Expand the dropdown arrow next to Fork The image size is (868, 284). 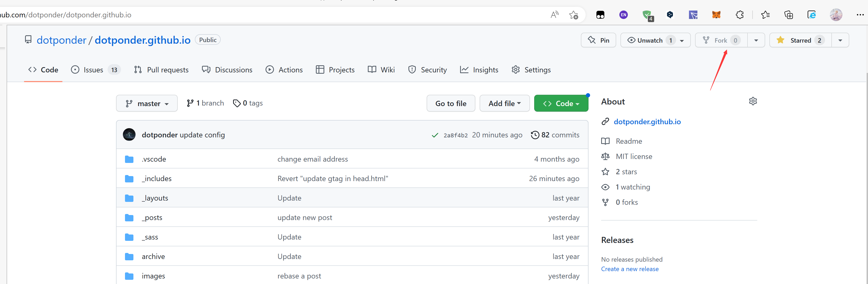[756, 40]
